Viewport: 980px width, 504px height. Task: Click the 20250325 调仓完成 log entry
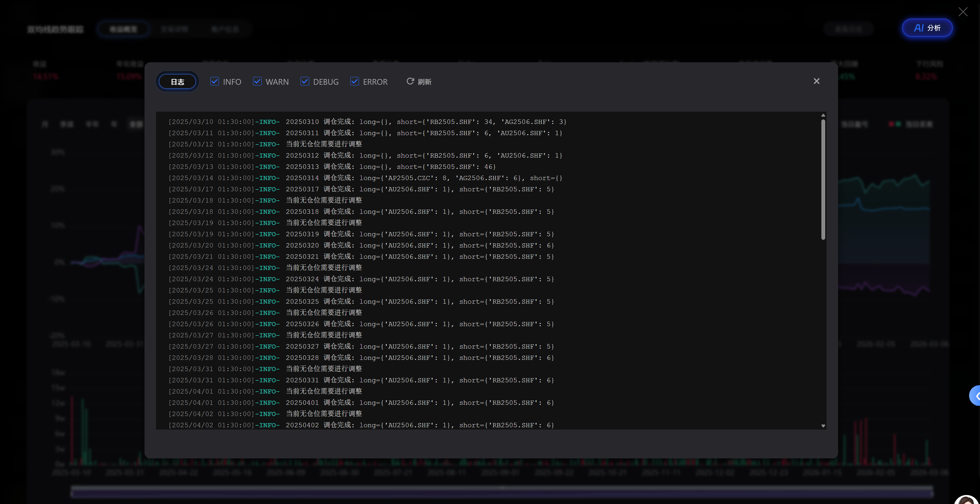click(x=362, y=302)
